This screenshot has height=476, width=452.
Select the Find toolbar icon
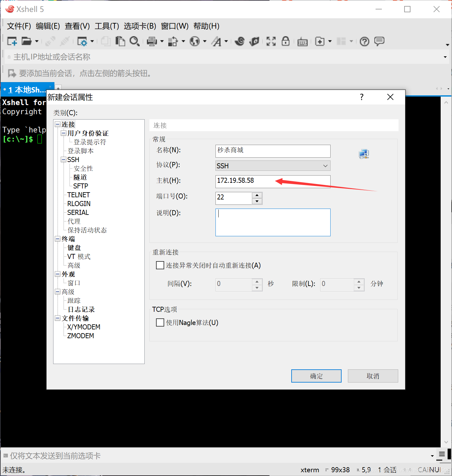pos(135,41)
